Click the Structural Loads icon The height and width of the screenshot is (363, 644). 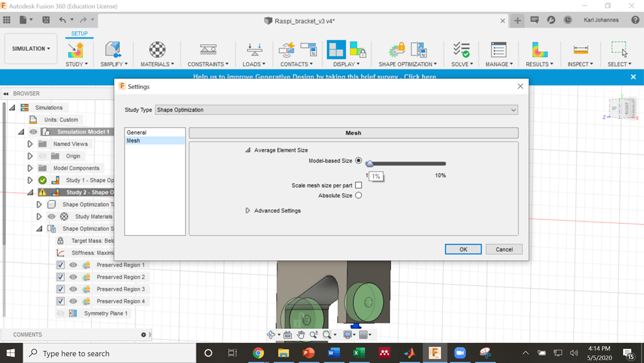tap(255, 50)
